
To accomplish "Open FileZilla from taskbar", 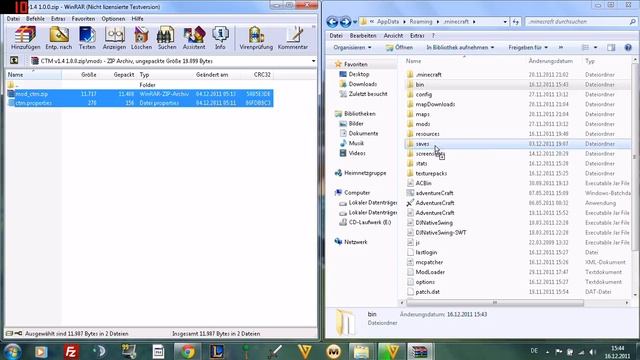I will (71, 351).
